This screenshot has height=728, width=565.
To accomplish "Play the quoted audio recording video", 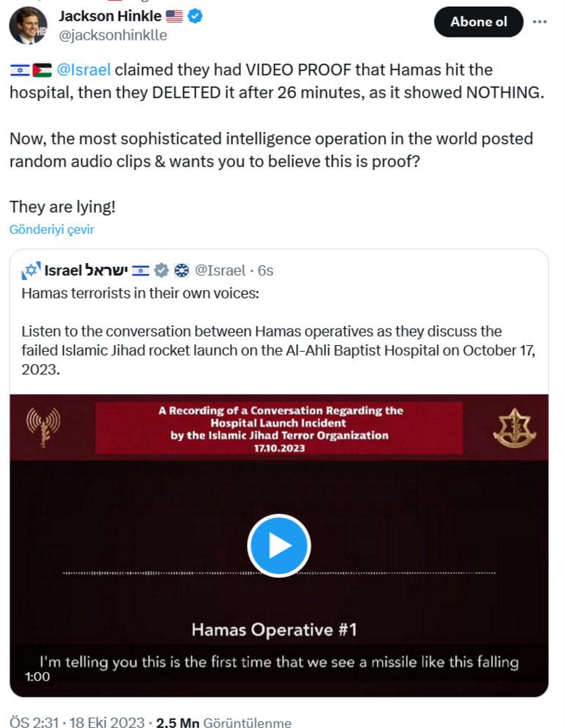I will [x=279, y=545].
